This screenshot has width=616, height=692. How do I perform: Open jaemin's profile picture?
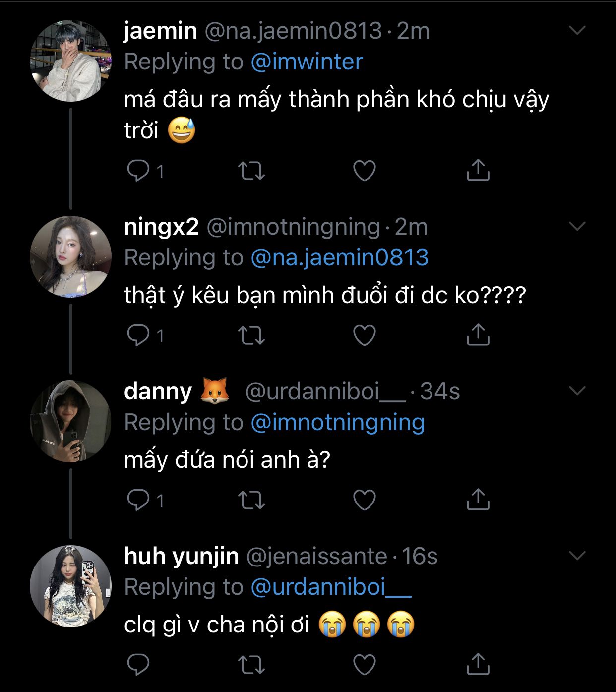pos(70,61)
